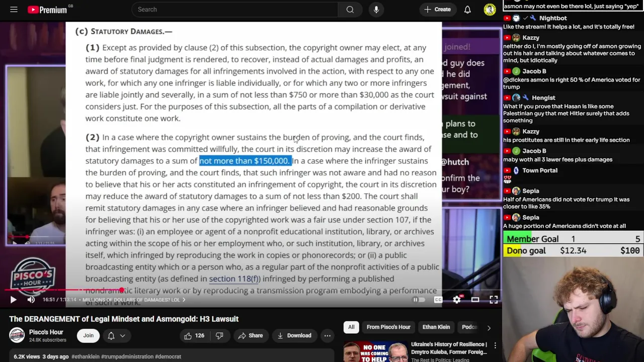Viewport: 644px width, 362px height.
Task: Submit search with magnifier button
Action: click(350, 10)
